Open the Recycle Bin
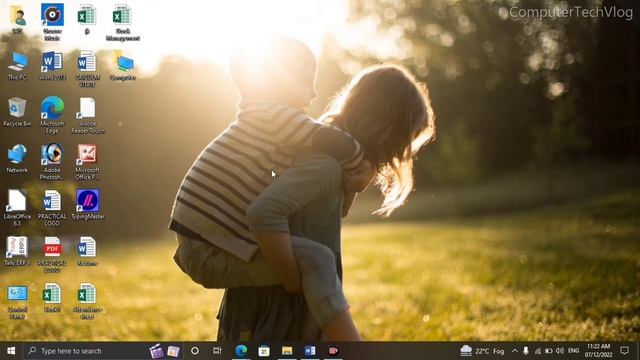640x360 pixels. click(x=17, y=112)
